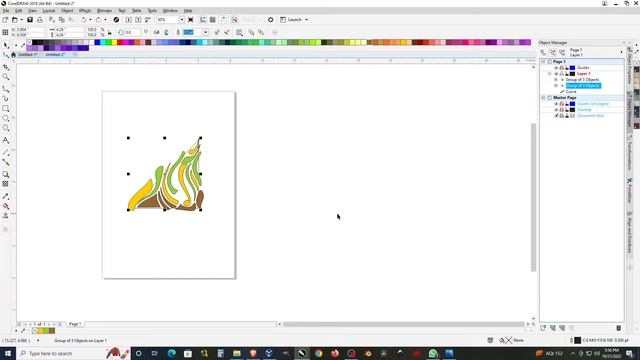Click the Save icon in toolbar
Image resolution: width=640 pixels, height=360 pixels.
pyautogui.click(x=30, y=20)
